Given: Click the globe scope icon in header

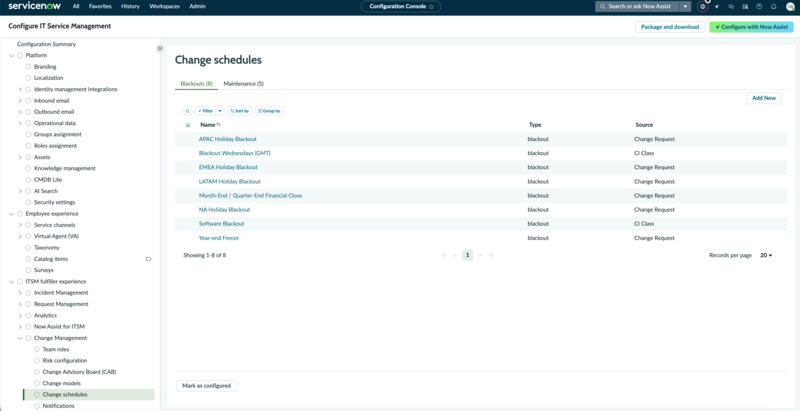Looking at the screenshot, I should point(703,7).
